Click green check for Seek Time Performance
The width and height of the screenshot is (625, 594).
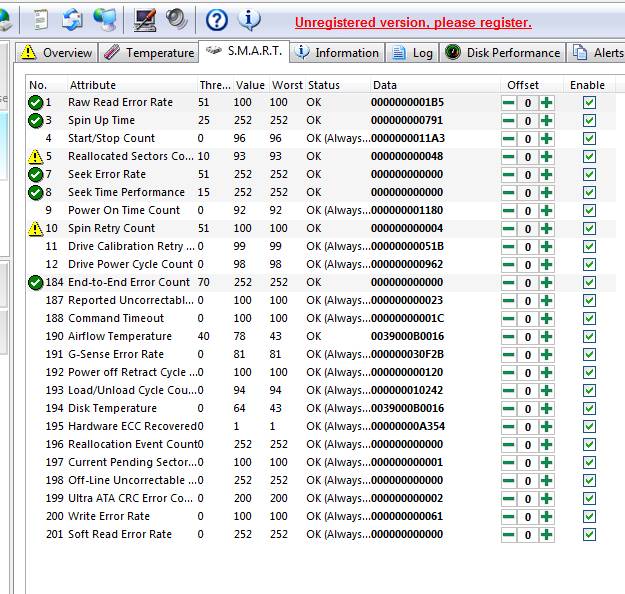click(x=35, y=192)
